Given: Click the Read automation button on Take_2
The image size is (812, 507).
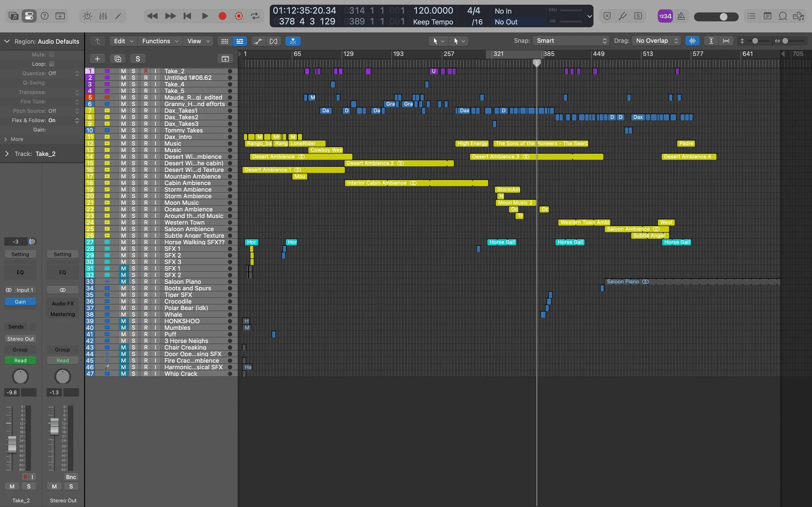Looking at the screenshot, I should (20, 361).
